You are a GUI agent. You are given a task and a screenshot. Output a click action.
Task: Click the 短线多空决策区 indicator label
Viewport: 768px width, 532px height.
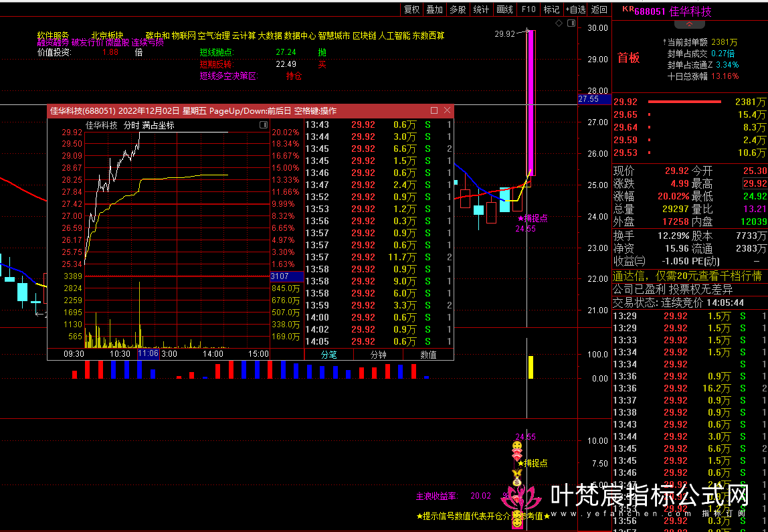[x=228, y=76]
